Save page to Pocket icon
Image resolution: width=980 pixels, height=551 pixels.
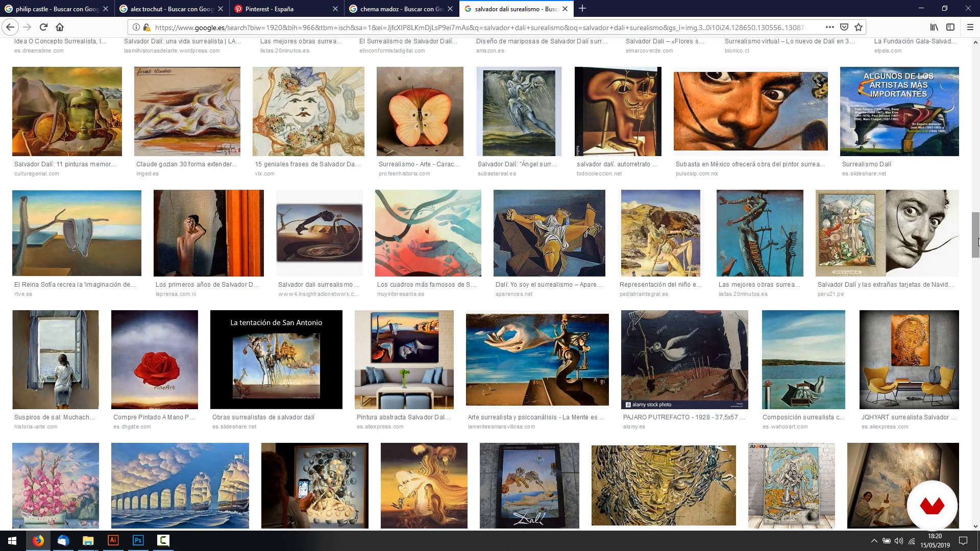tap(844, 27)
